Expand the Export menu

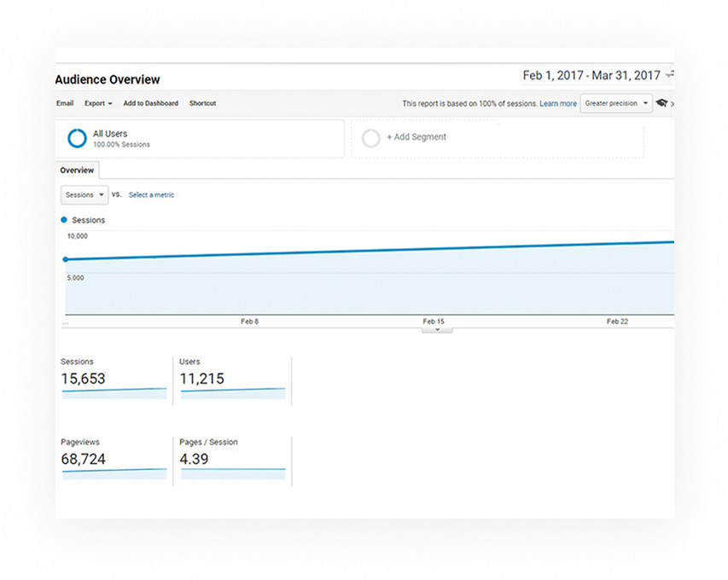pos(98,103)
